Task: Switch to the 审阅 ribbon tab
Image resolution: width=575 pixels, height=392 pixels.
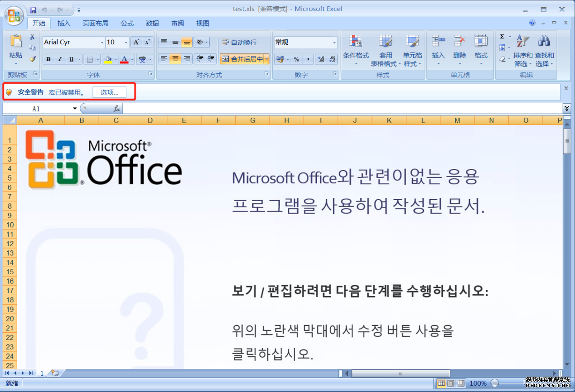Action: 178,23
